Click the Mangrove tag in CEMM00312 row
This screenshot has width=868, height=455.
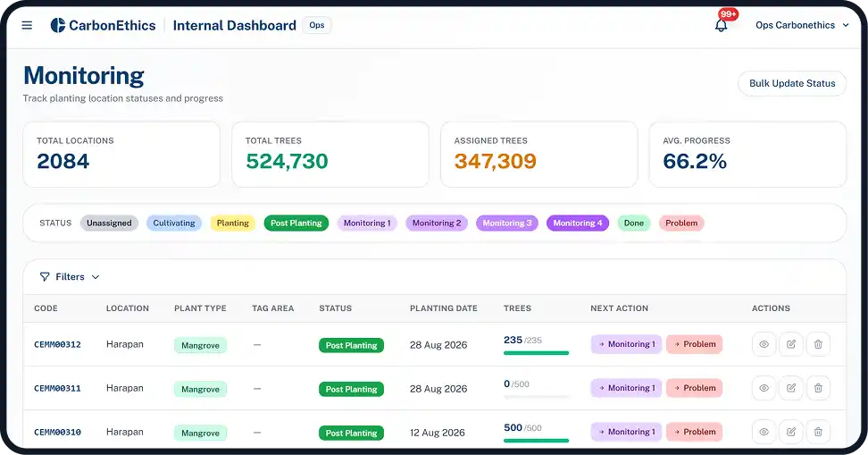(200, 345)
